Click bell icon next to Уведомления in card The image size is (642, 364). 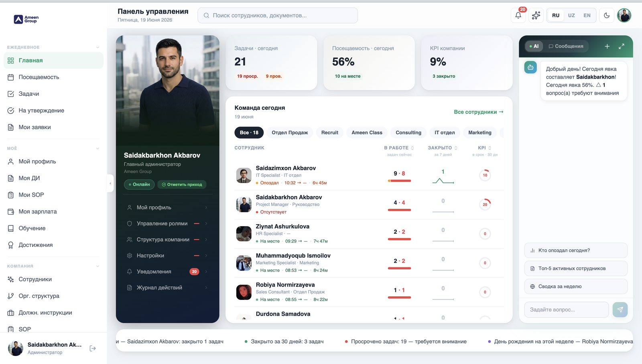click(130, 271)
